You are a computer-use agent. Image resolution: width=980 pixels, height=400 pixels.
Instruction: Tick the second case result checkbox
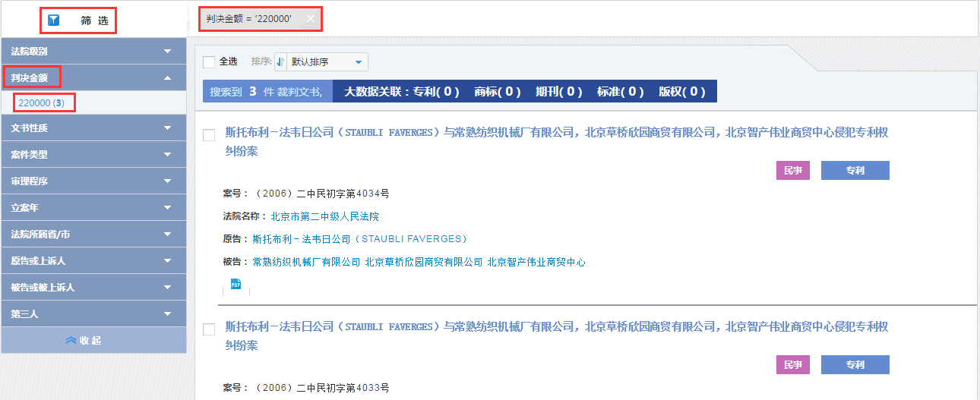pyautogui.click(x=209, y=329)
